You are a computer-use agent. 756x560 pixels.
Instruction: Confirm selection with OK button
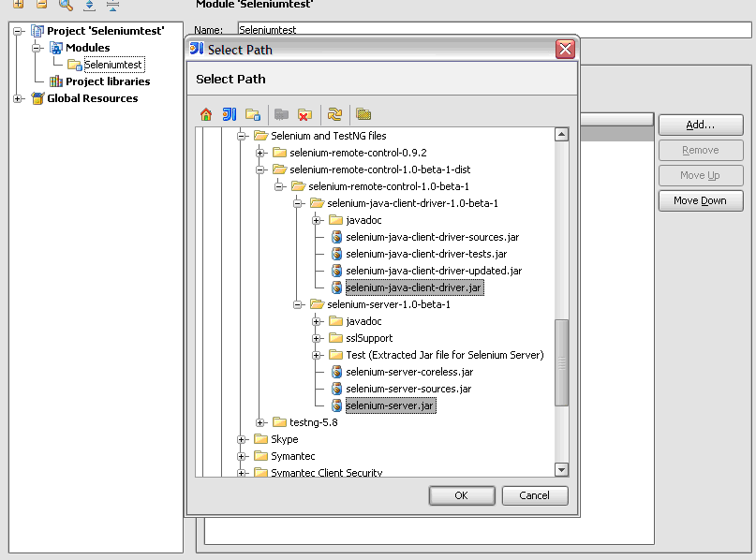click(x=462, y=495)
